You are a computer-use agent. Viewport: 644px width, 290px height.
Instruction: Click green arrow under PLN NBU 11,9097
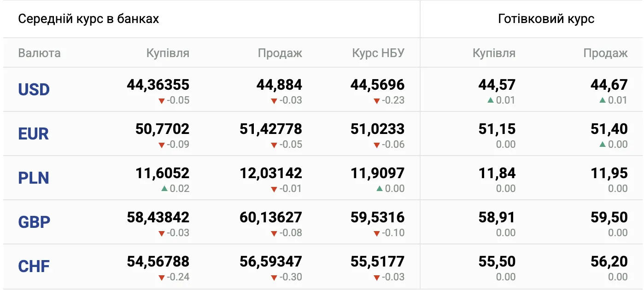pos(380,189)
